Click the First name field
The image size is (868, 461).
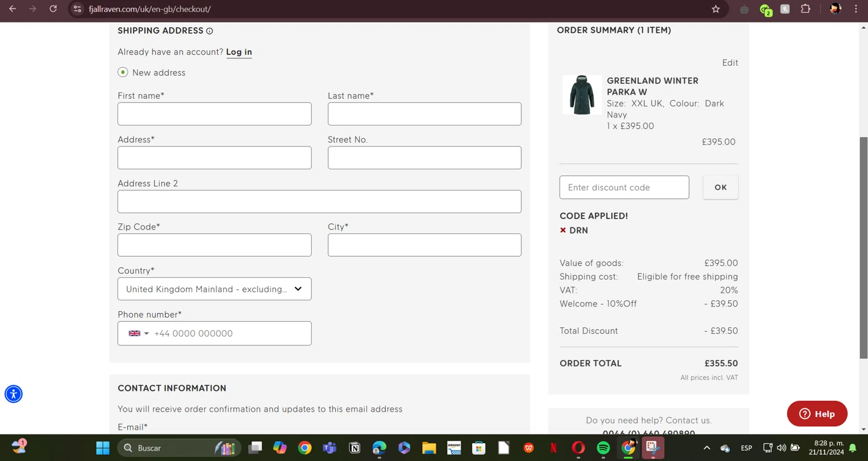[x=215, y=114]
